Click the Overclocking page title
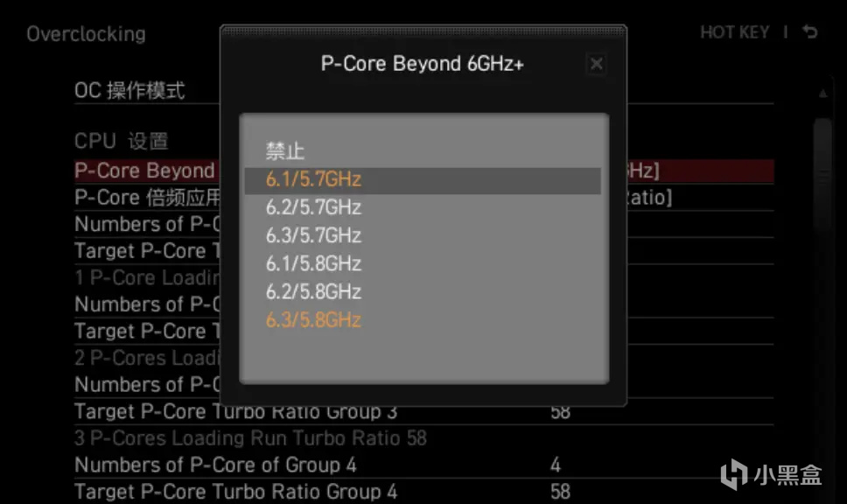Viewport: 847px width, 504px height. [86, 34]
